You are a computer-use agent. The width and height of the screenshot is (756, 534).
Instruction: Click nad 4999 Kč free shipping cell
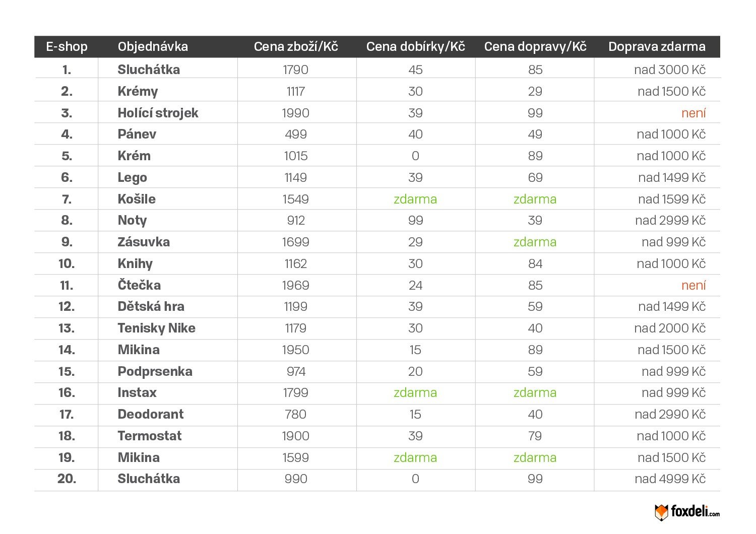coord(670,479)
